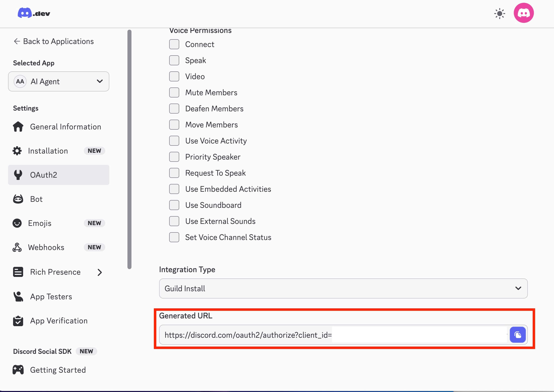Viewport: 554px width, 392px height.
Task: Click the Emojis smiley icon
Action: (17, 223)
